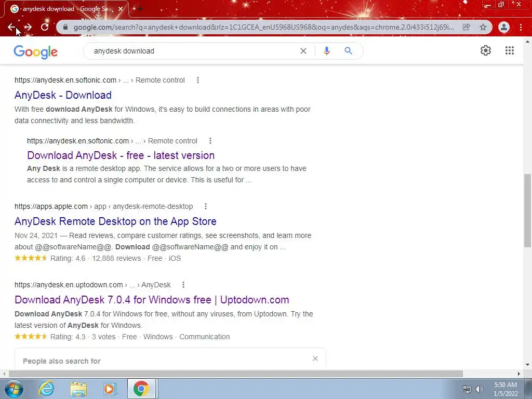Image resolution: width=532 pixels, height=399 pixels.
Task: Start voice search with microphone icon
Action: click(326, 51)
